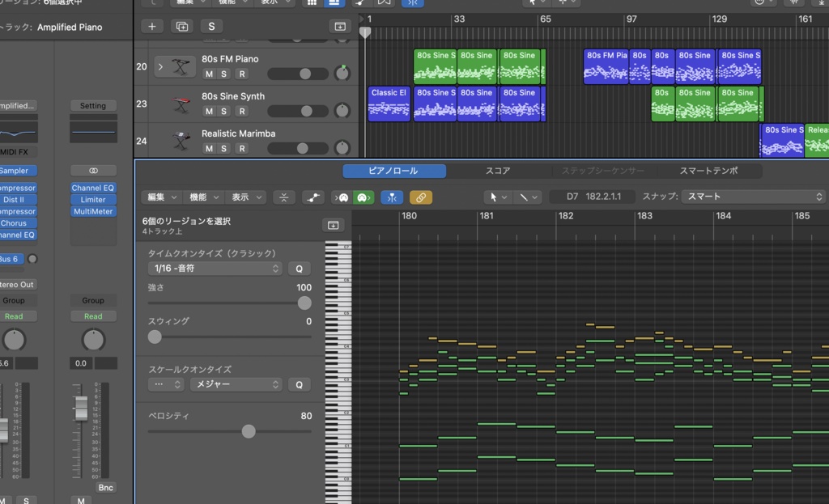Open the piano roll 編集 menu

161,197
